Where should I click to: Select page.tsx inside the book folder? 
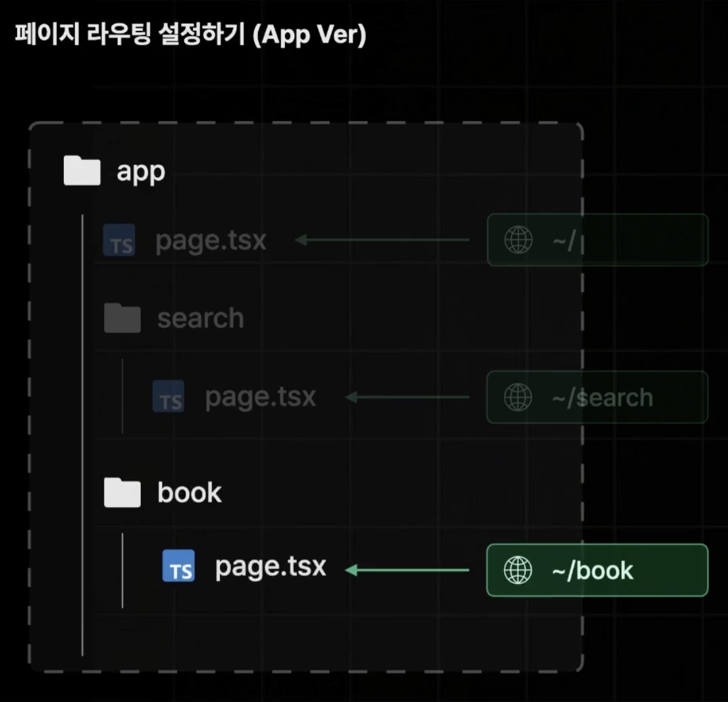[x=271, y=567]
